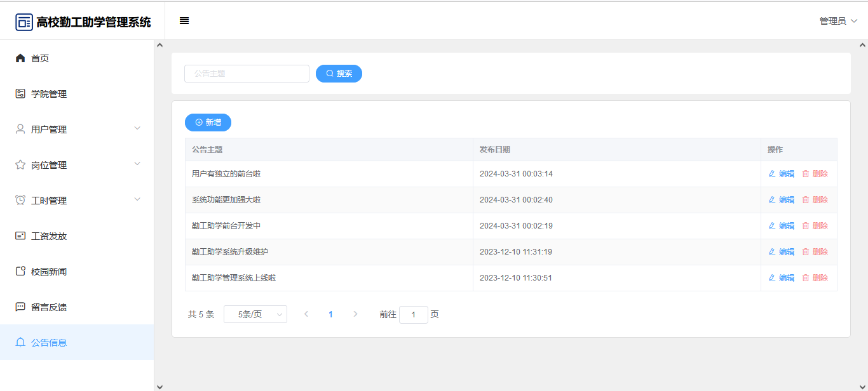Click the 新增 add button
Image resolution: width=868 pixels, height=391 pixels.
point(208,123)
